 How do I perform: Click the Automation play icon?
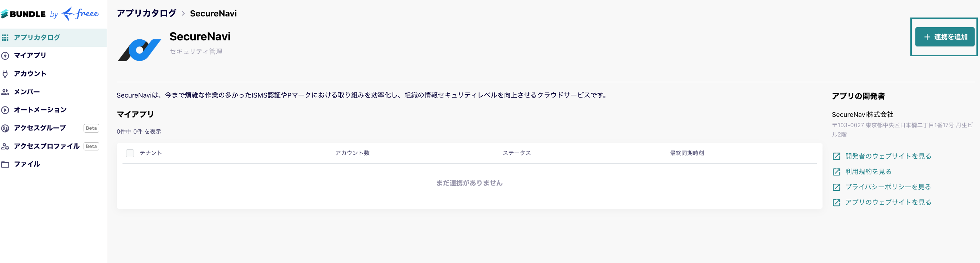5,110
